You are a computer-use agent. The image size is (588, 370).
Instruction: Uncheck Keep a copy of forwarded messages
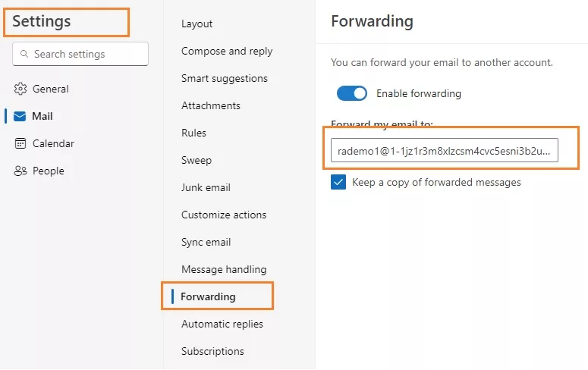(339, 182)
